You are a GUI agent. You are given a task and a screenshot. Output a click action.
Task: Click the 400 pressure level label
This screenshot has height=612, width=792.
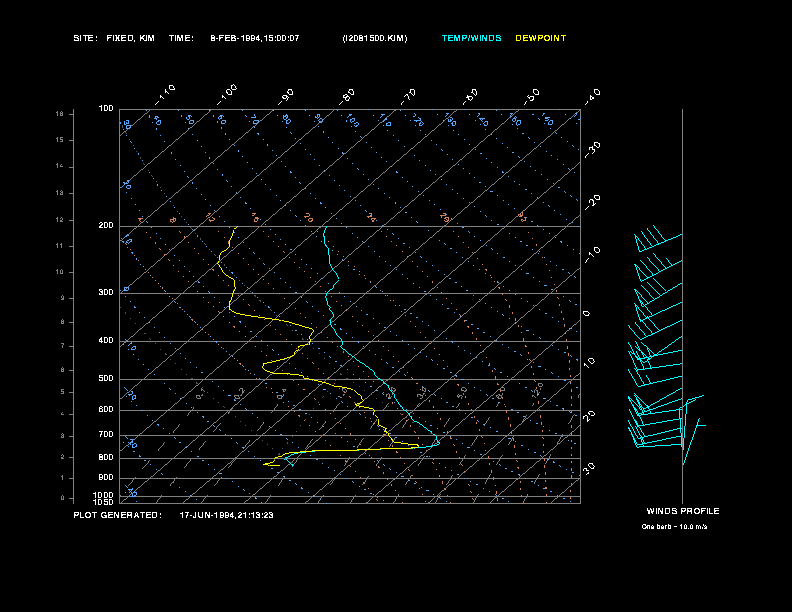tap(106, 340)
